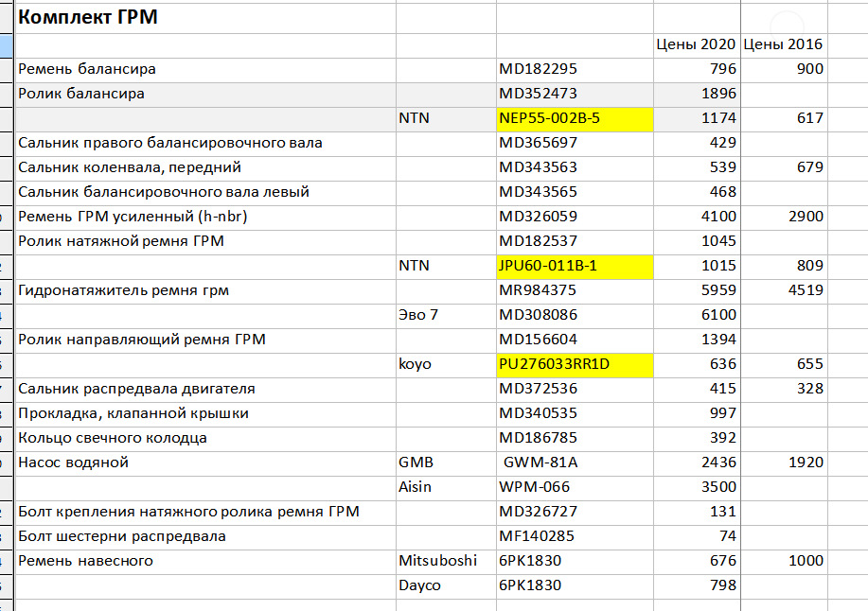Select yellow cell JPU60-011B-1
Screen dimensions: 868x611
click(x=575, y=267)
